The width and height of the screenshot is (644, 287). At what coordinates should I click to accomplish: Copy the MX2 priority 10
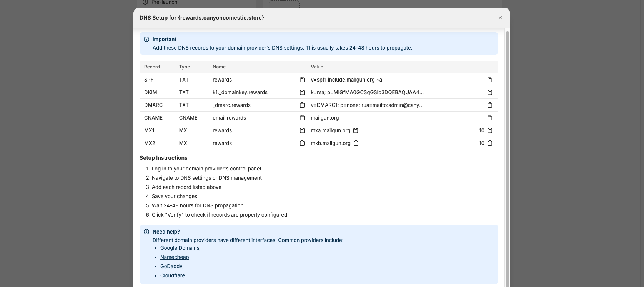489,143
